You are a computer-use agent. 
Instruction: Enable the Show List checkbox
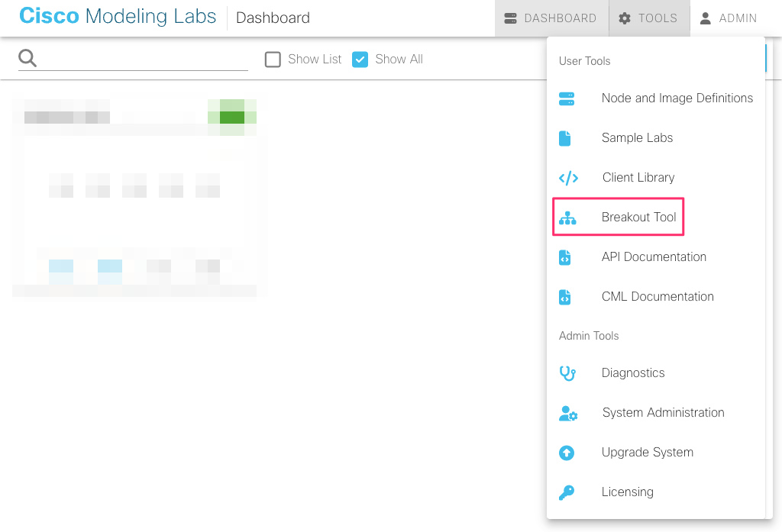pyautogui.click(x=273, y=60)
